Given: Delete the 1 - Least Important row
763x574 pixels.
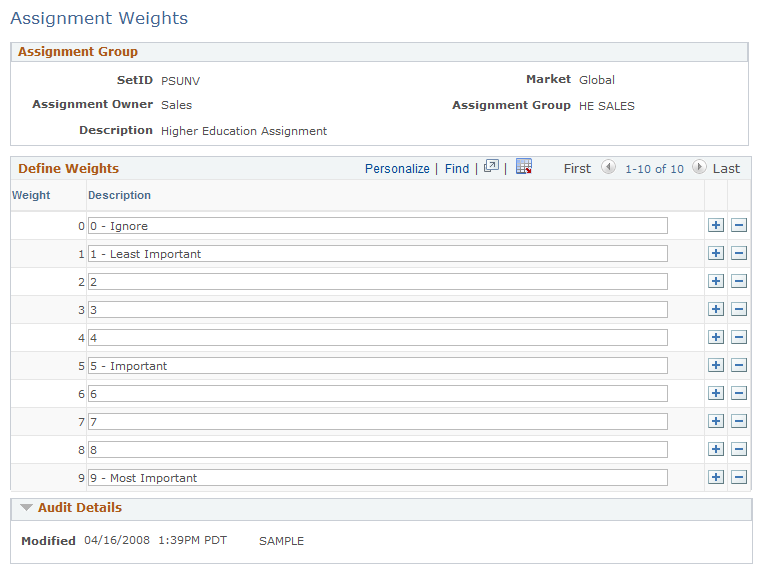Looking at the screenshot, I should point(739,253).
